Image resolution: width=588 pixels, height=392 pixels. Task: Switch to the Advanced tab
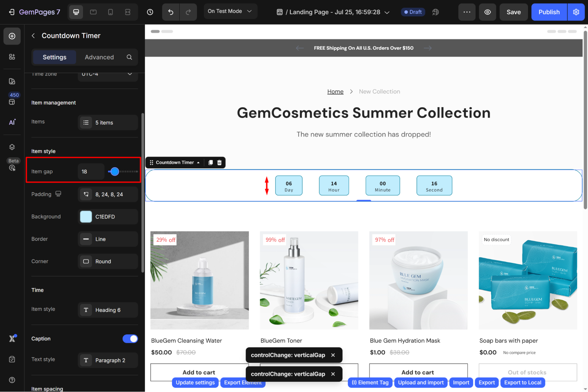(99, 57)
